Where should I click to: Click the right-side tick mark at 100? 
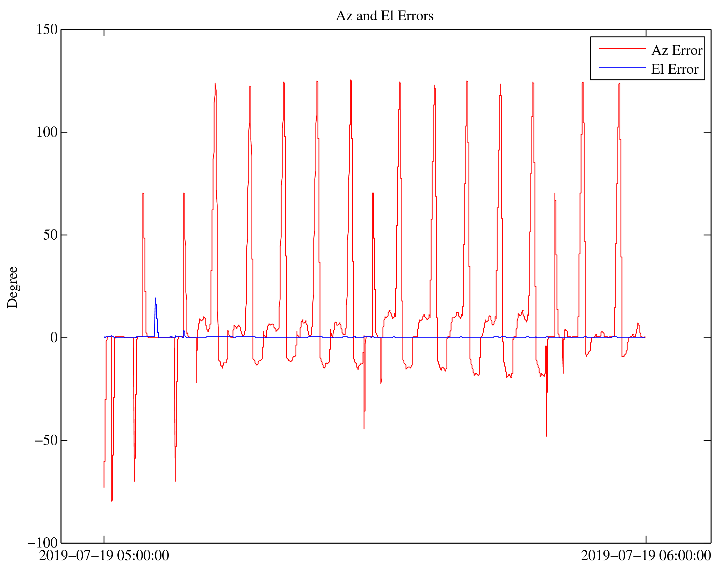(x=707, y=132)
